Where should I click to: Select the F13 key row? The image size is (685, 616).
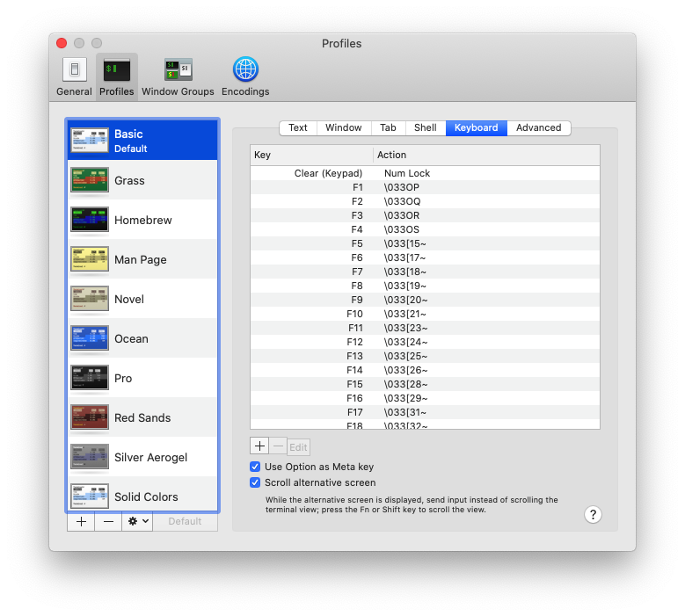(x=425, y=356)
